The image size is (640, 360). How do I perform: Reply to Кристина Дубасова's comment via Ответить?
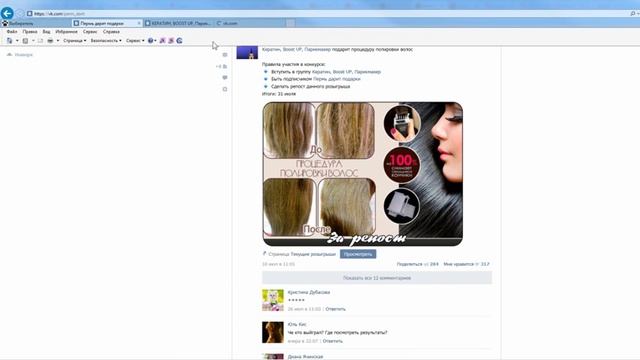click(336, 309)
